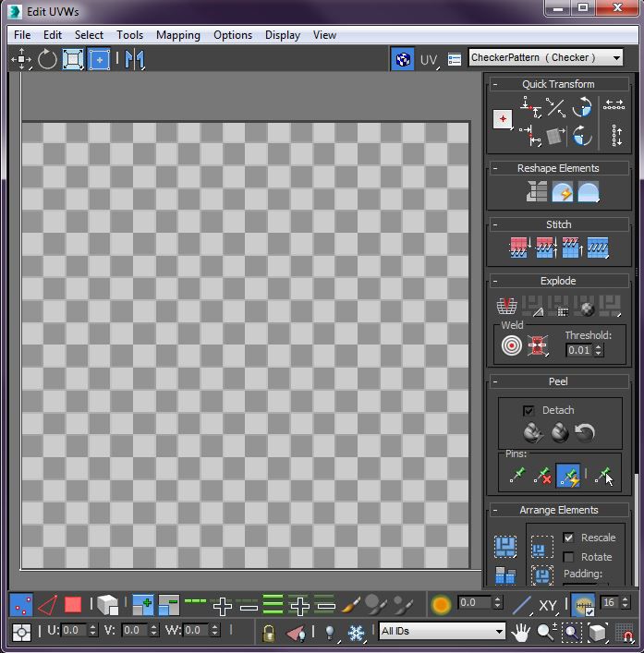Select the Pan view hand tool

point(521,632)
